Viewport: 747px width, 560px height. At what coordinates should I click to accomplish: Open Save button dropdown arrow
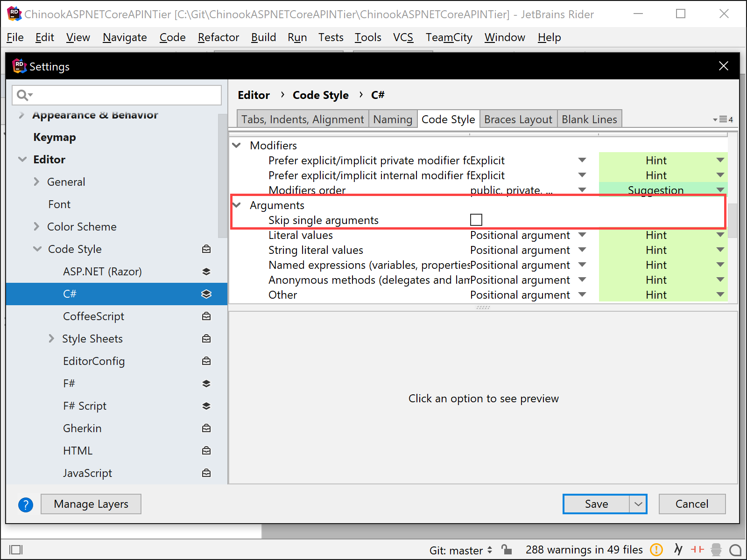tap(638, 504)
